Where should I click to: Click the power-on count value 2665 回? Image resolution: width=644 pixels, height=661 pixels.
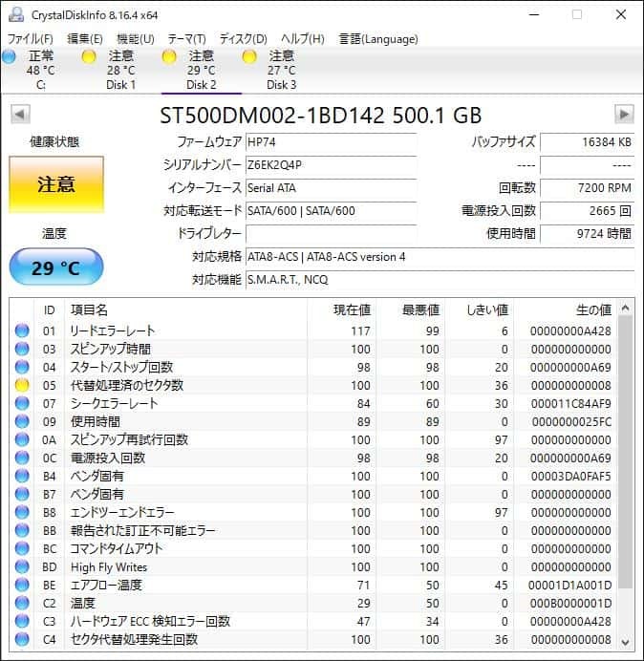pyautogui.click(x=587, y=211)
